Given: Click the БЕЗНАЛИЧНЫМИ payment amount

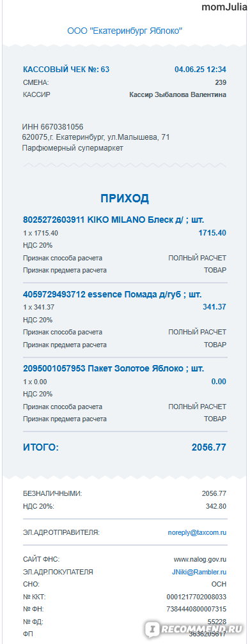Looking at the screenshot, I should [214, 493].
